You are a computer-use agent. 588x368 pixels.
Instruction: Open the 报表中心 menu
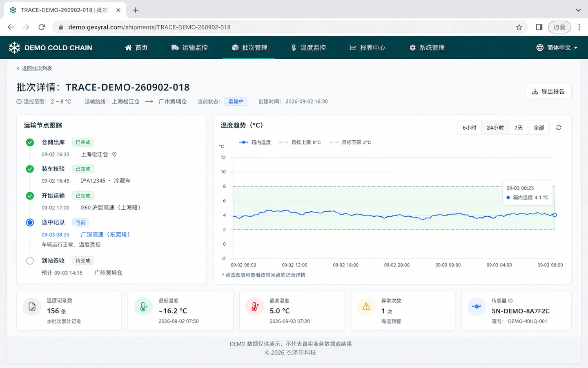[x=367, y=47]
